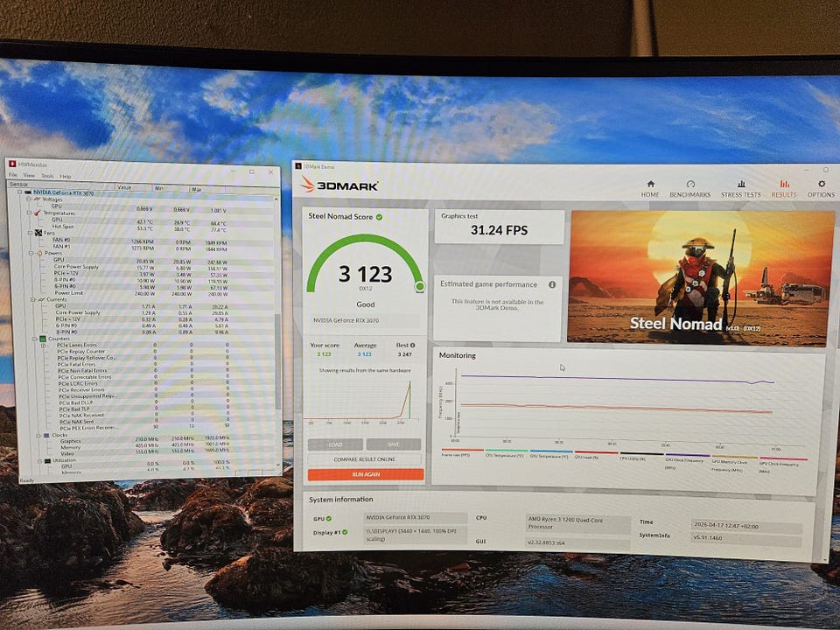The width and height of the screenshot is (840, 630).
Task: Collapse the Clocks node in HWMonitor
Action: (x=38, y=436)
